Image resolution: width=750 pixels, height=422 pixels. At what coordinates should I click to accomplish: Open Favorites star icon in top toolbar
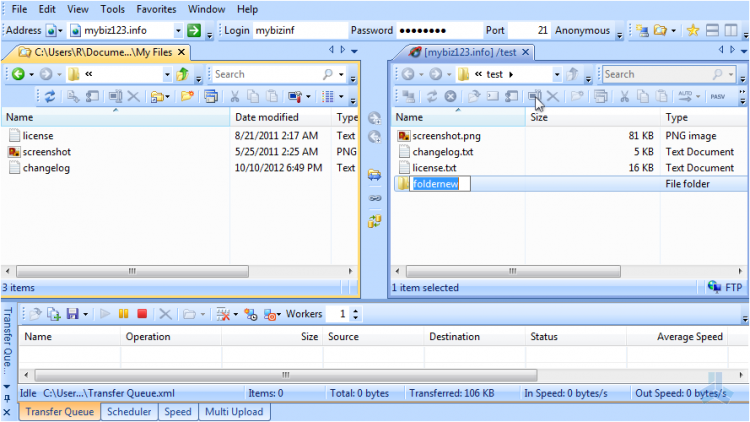pos(693,31)
